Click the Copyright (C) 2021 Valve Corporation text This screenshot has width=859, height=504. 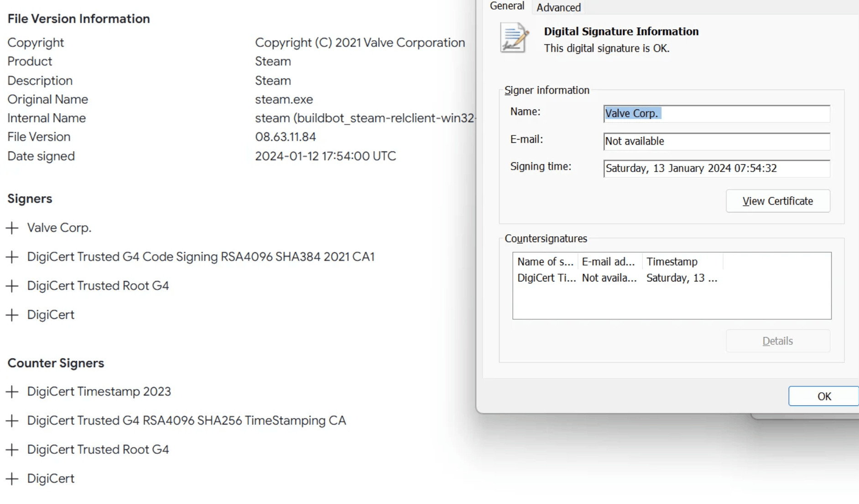point(360,42)
